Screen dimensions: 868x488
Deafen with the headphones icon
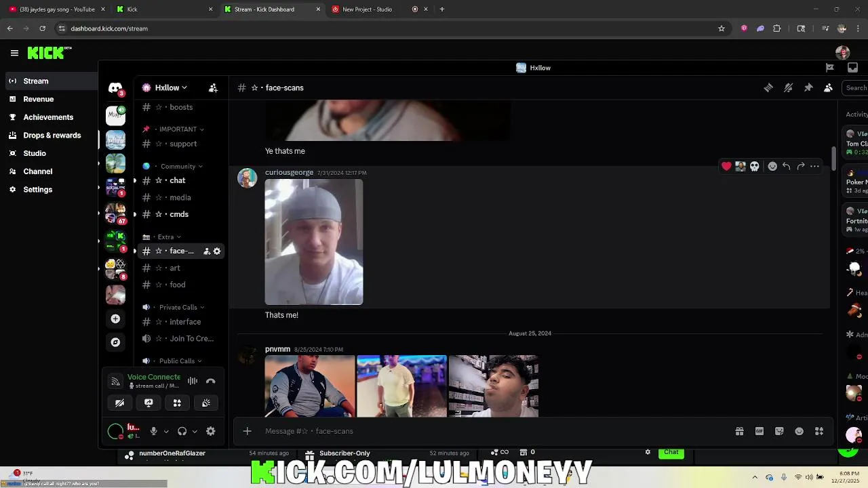coord(182,431)
